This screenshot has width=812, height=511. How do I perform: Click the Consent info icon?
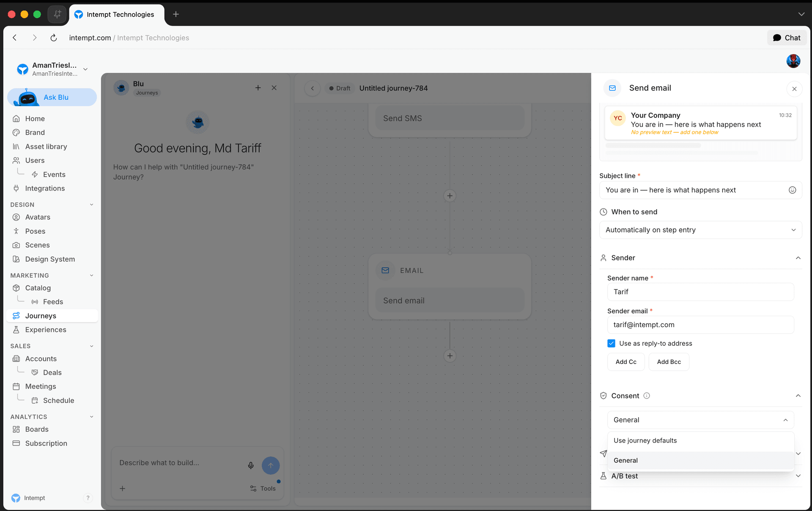coord(647,396)
